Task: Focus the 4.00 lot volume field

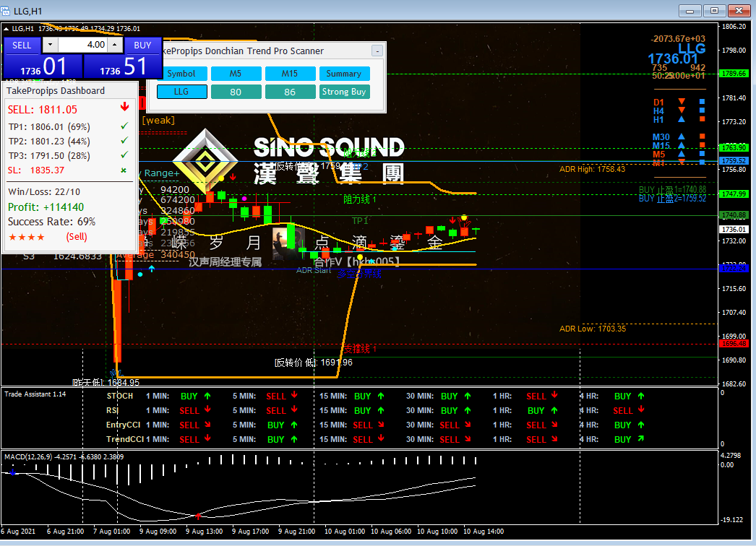Action: (x=82, y=45)
